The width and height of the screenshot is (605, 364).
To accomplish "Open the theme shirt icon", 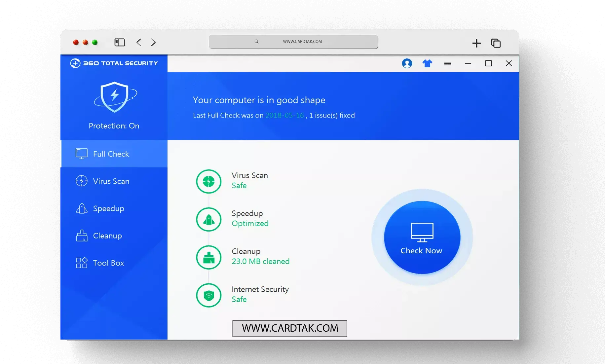I will 427,63.
